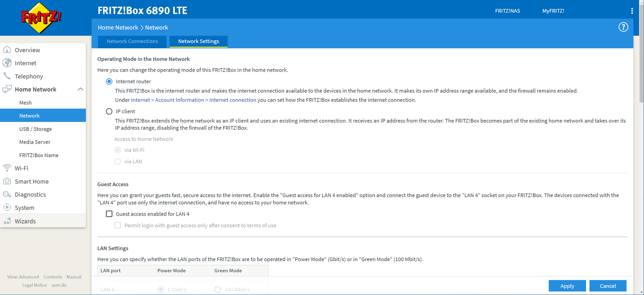Click Network in the breadcrumb

click(156, 27)
